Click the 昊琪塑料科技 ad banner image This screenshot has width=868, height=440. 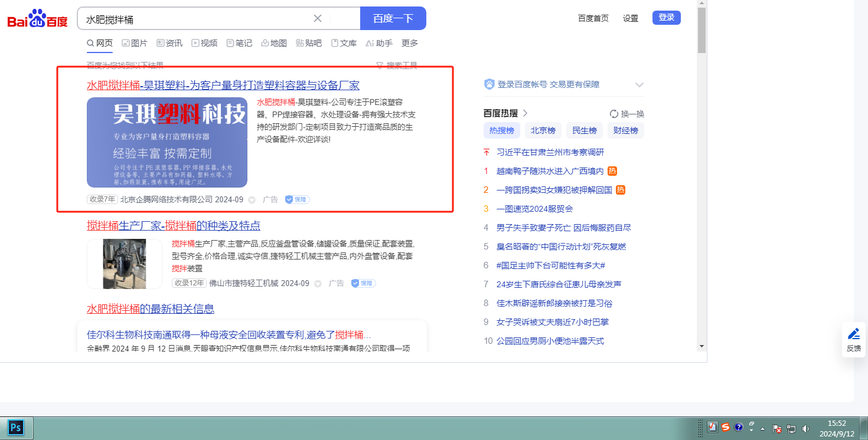point(167,142)
